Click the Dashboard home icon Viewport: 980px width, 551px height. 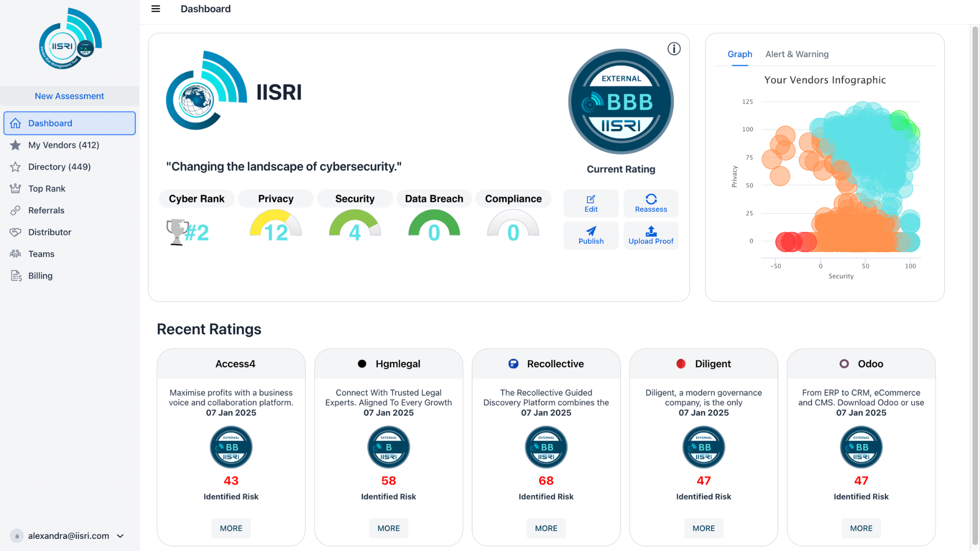15,123
